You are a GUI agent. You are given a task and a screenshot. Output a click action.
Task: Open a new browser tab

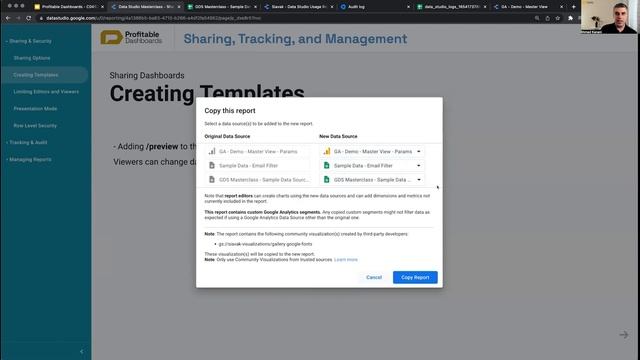(x=573, y=7)
